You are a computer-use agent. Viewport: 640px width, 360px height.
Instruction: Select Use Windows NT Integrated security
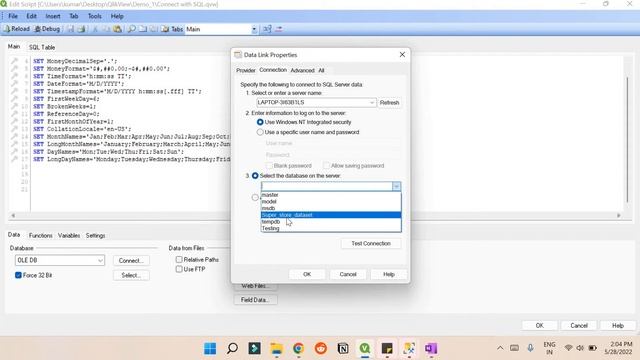tap(260, 122)
